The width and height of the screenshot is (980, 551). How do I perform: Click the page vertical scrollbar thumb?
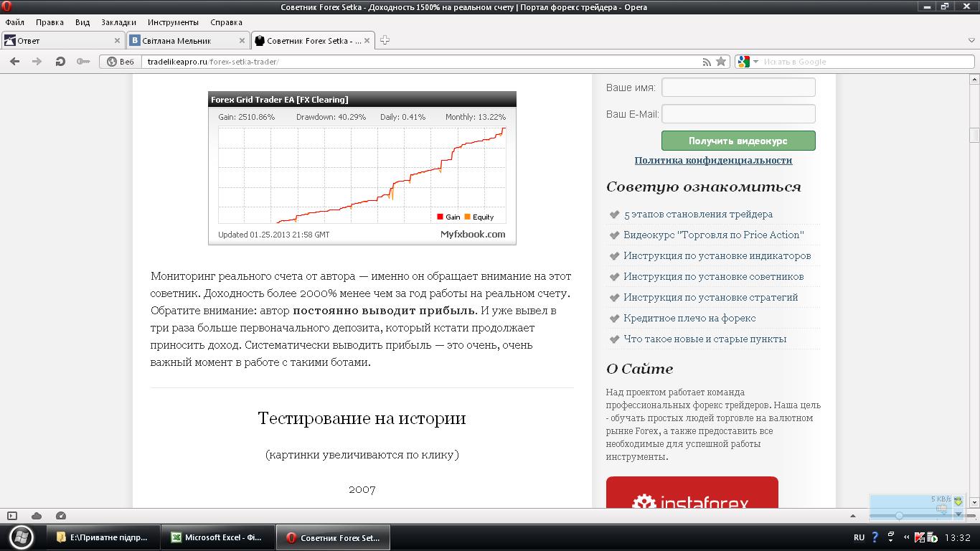[x=974, y=135]
